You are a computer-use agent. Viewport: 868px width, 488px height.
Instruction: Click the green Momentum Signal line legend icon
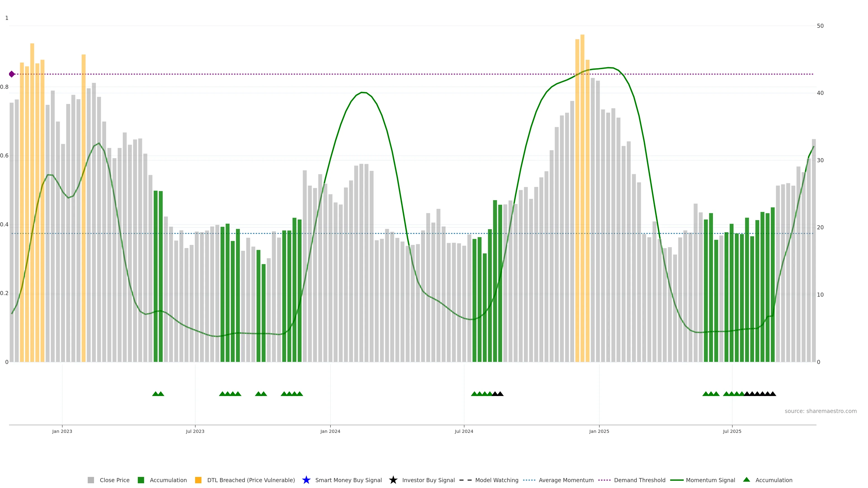coord(677,480)
